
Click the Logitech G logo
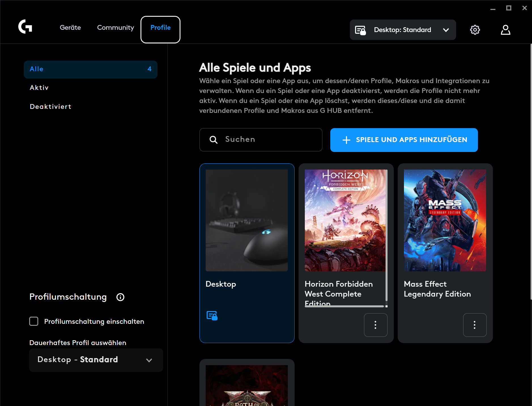coord(25,27)
